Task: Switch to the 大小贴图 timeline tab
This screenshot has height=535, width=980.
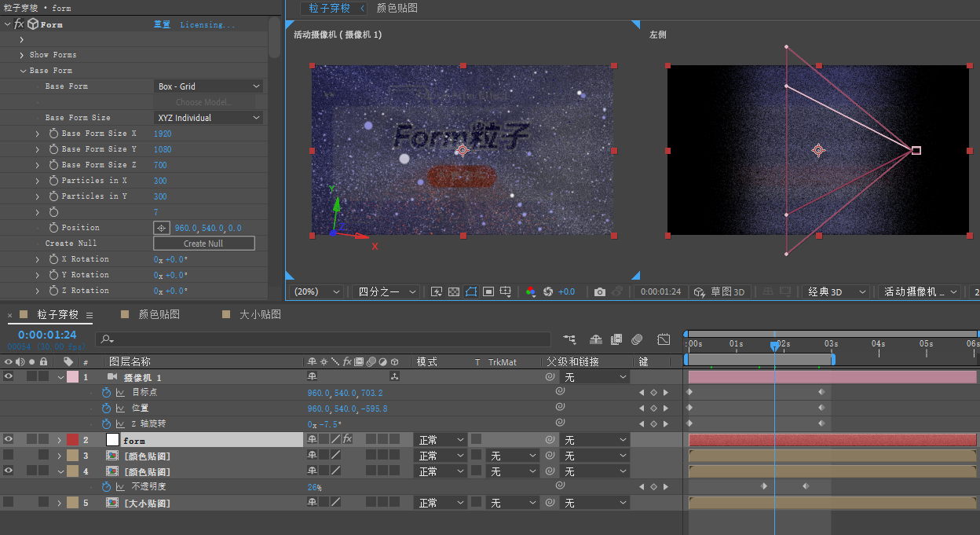Action: tap(260, 314)
